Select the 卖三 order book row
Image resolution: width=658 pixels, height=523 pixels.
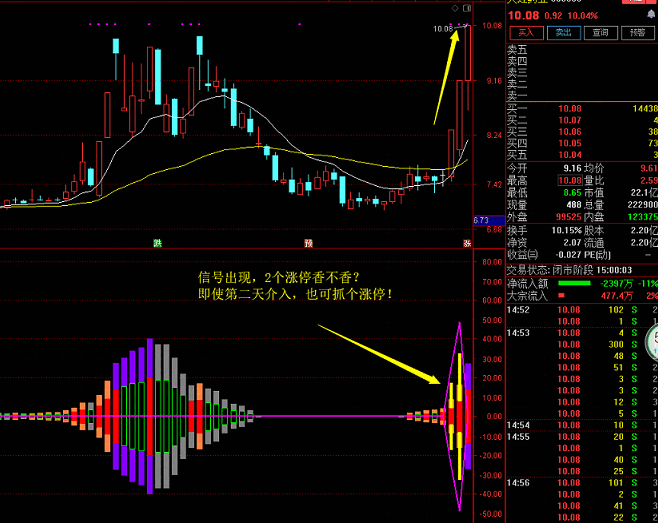click(x=582, y=73)
